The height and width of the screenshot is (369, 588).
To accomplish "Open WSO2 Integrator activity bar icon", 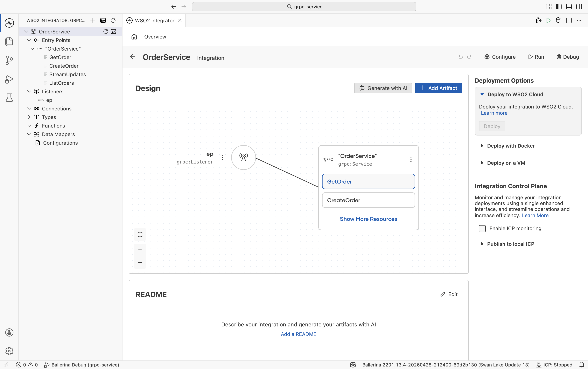I will pyautogui.click(x=9, y=23).
